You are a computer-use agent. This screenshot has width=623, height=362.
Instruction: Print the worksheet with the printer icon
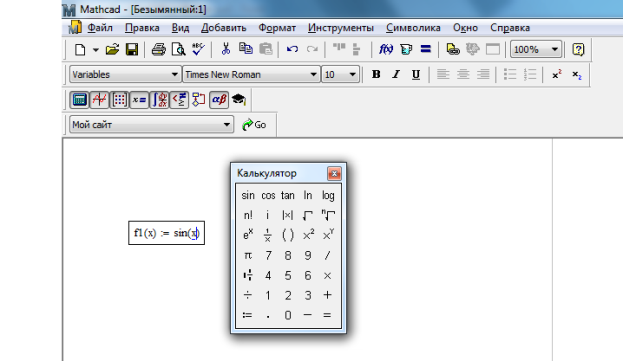point(158,50)
